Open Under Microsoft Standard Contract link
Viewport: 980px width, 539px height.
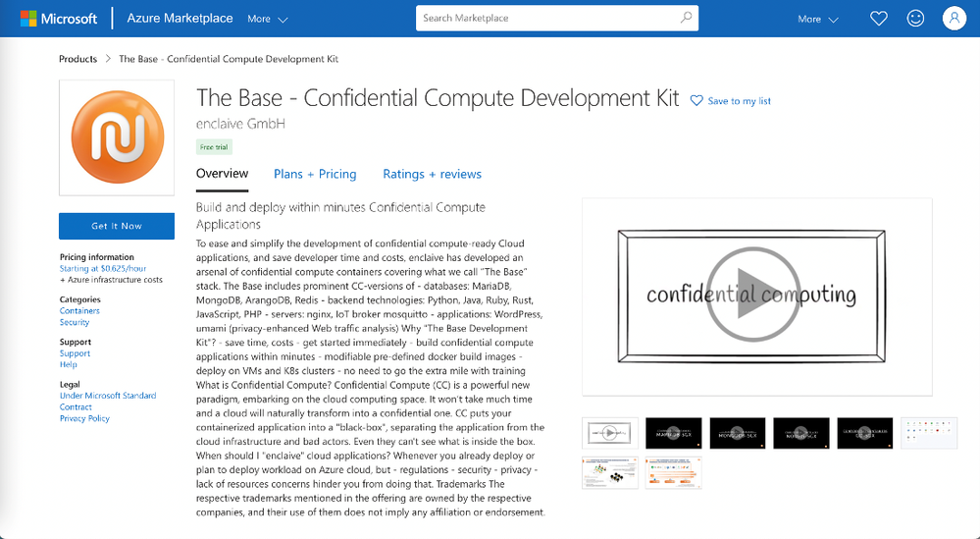point(108,402)
